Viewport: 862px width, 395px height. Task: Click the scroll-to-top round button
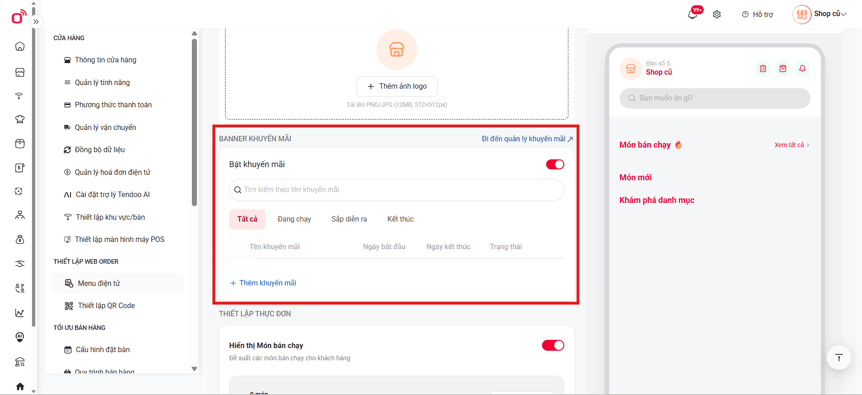pyautogui.click(x=839, y=358)
